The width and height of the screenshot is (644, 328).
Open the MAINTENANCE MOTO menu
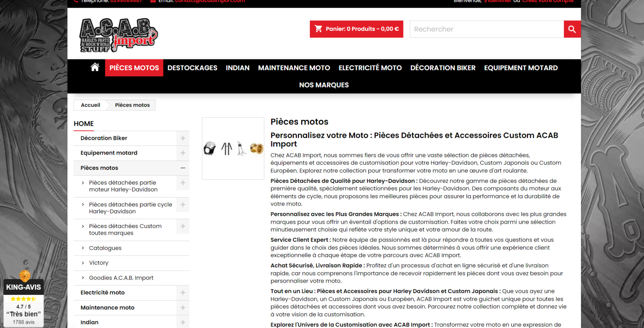[294, 68]
